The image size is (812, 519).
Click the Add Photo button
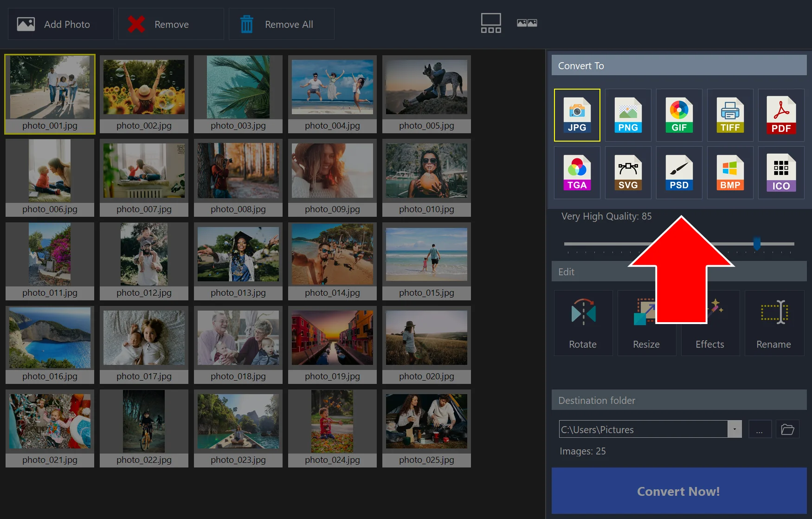pyautogui.click(x=61, y=24)
